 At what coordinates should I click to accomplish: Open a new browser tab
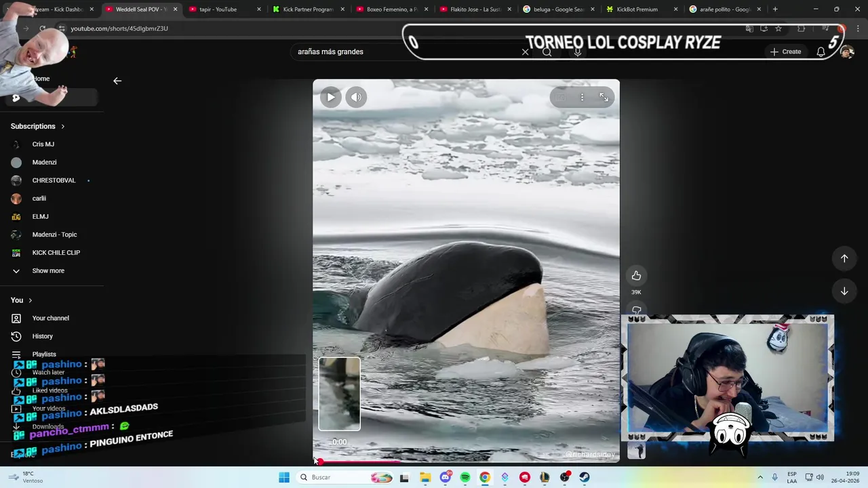(775, 9)
